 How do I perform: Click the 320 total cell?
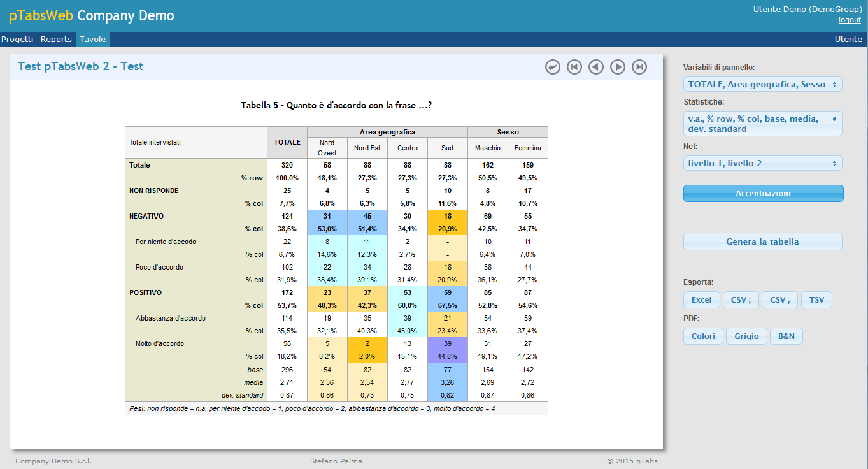click(x=287, y=165)
